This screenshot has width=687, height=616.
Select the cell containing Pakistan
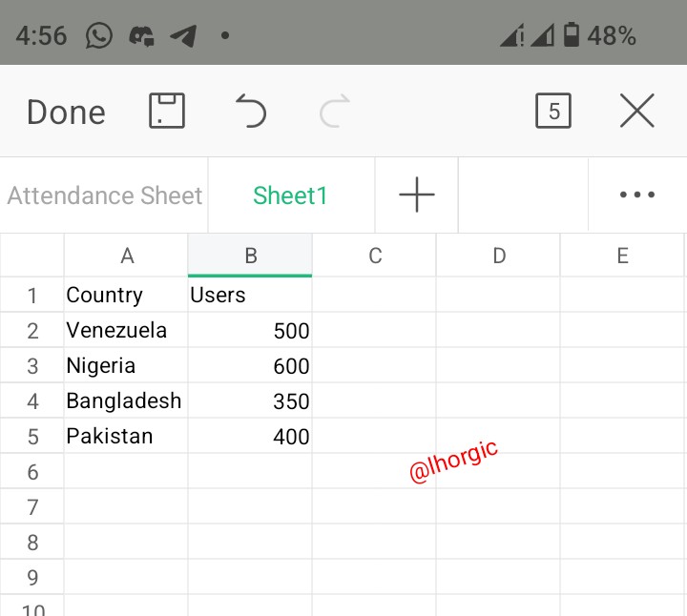pos(126,437)
